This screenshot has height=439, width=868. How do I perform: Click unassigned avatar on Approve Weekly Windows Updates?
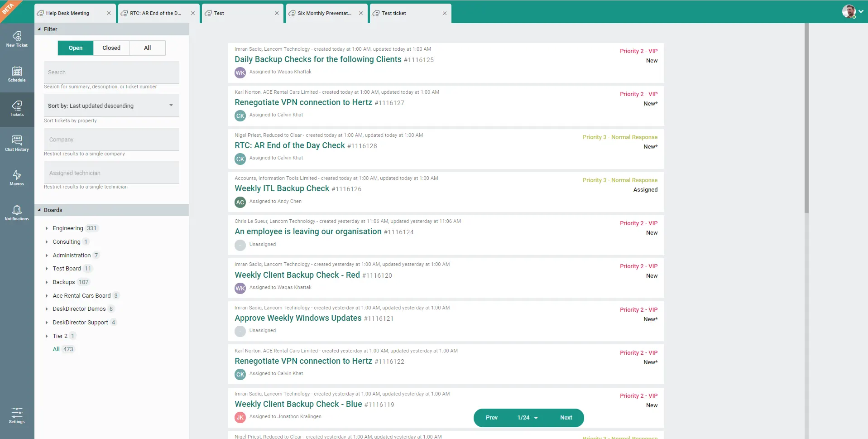coord(240,331)
